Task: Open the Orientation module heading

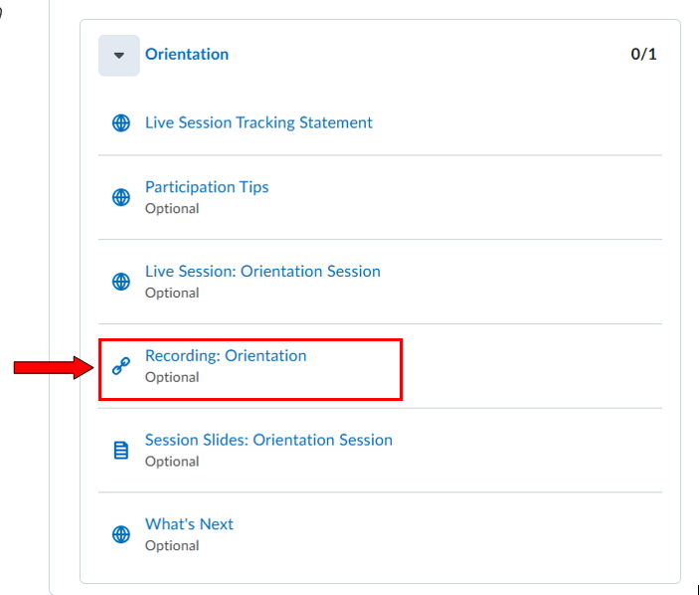Action: pos(187,55)
